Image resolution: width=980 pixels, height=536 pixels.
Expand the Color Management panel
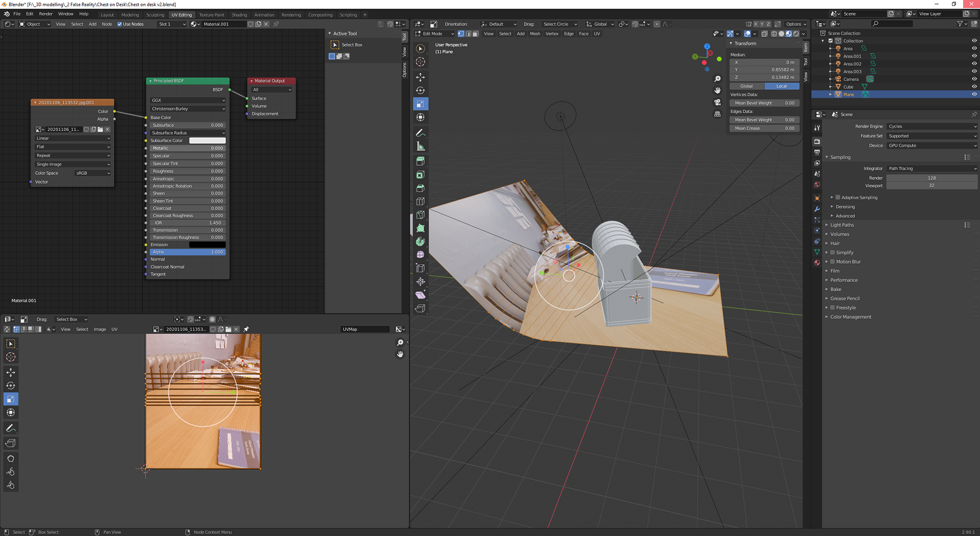(x=850, y=317)
